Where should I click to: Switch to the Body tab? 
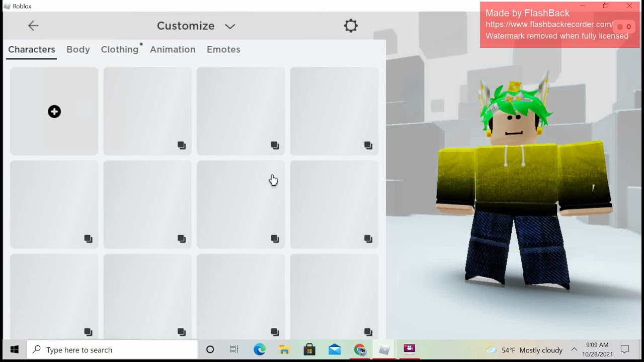(78, 49)
